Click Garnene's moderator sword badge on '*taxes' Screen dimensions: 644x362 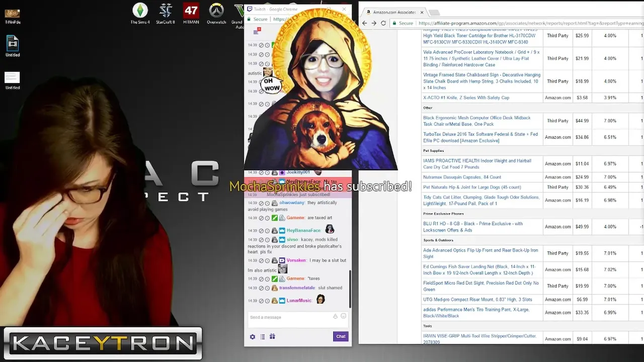[275, 279]
